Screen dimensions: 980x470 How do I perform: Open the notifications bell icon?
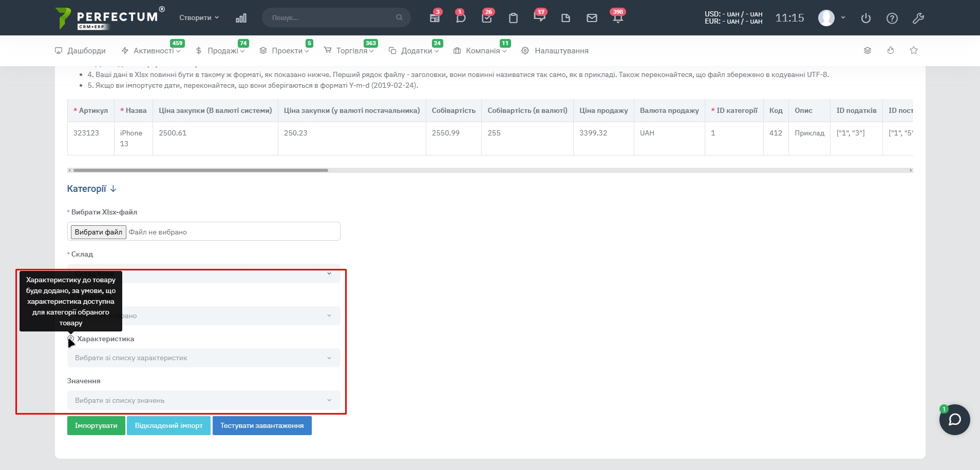(617, 18)
